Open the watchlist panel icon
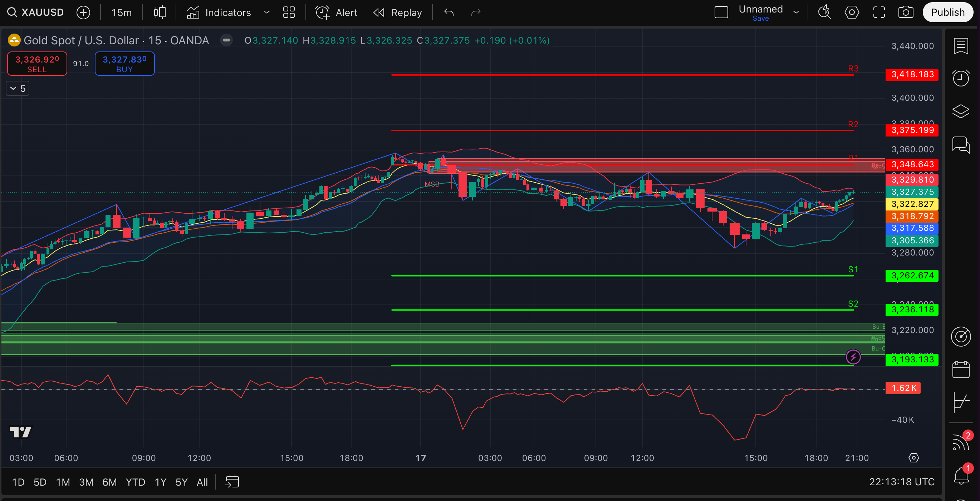 pyautogui.click(x=961, y=46)
